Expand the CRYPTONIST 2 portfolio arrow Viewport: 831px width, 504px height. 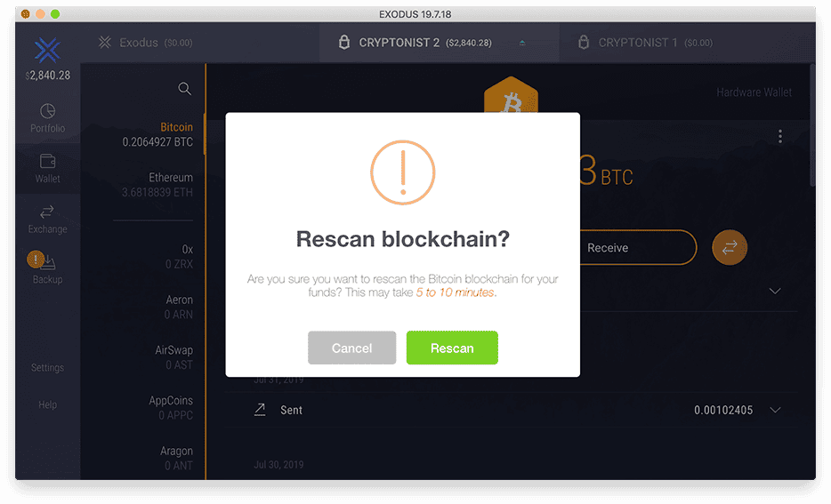pyautogui.click(x=522, y=43)
